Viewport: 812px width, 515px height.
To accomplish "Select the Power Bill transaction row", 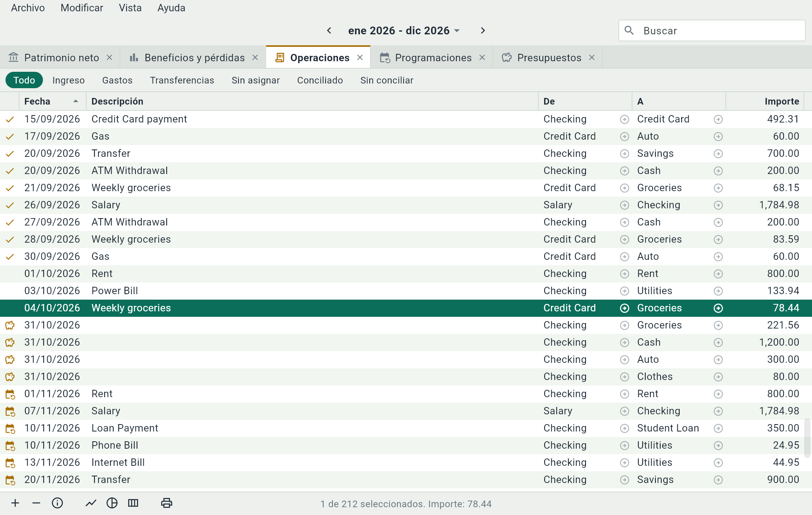I will click(406, 291).
